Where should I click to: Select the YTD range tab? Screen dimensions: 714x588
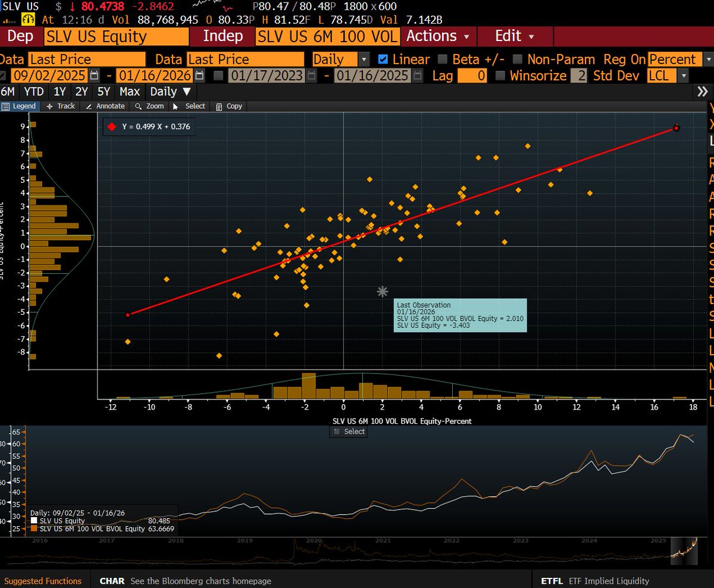coord(33,92)
